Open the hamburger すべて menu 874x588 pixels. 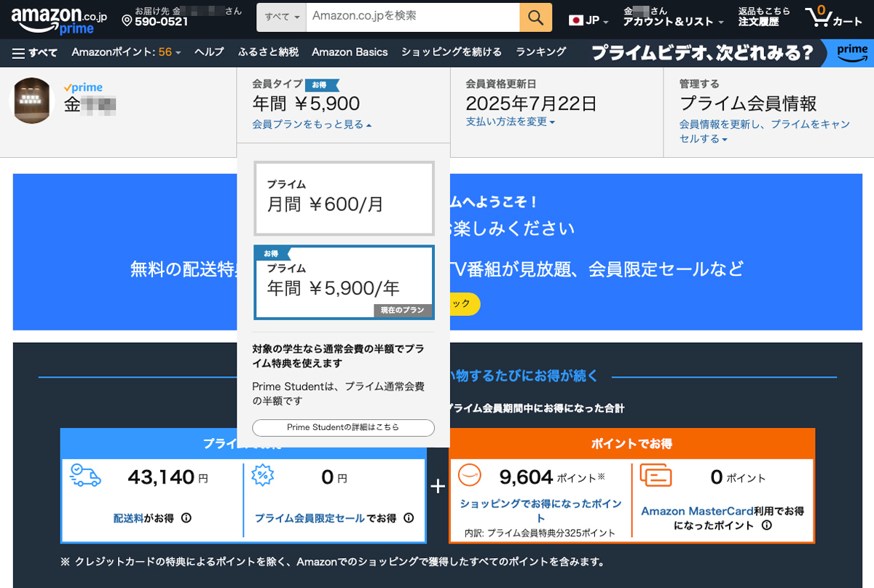(35, 52)
